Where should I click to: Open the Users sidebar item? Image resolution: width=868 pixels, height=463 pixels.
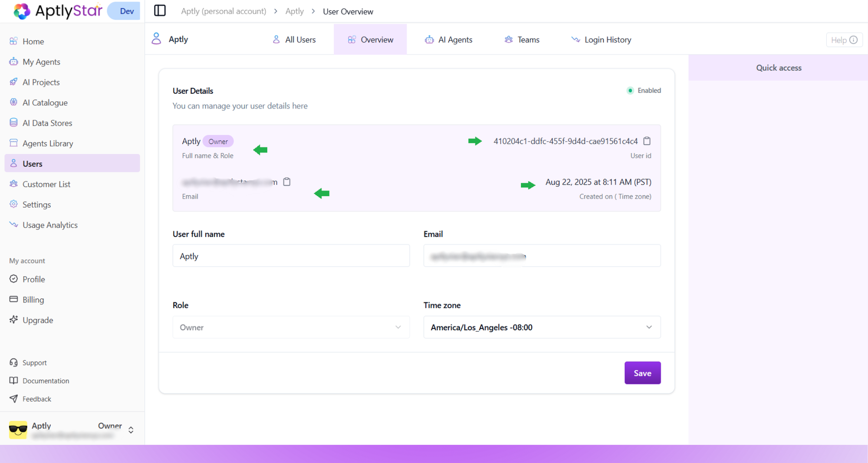click(x=72, y=163)
